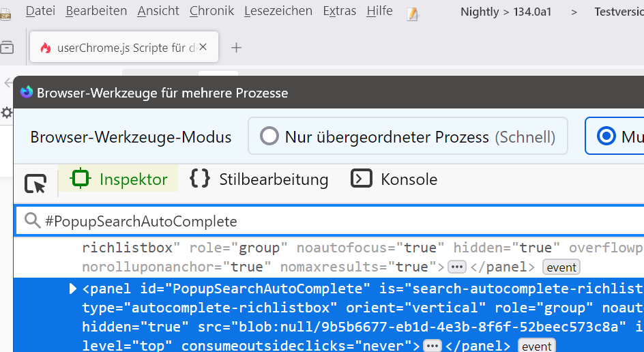The width and height of the screenshot is (644, 352).
Task: Click the flame favicon on the tab
Action: coord(46,48)
